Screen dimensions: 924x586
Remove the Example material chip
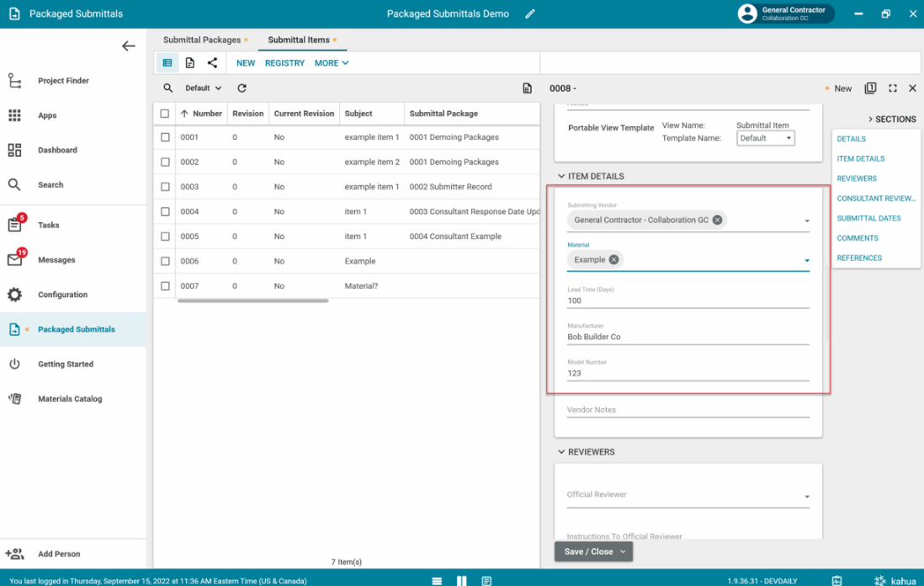(613, 260)
